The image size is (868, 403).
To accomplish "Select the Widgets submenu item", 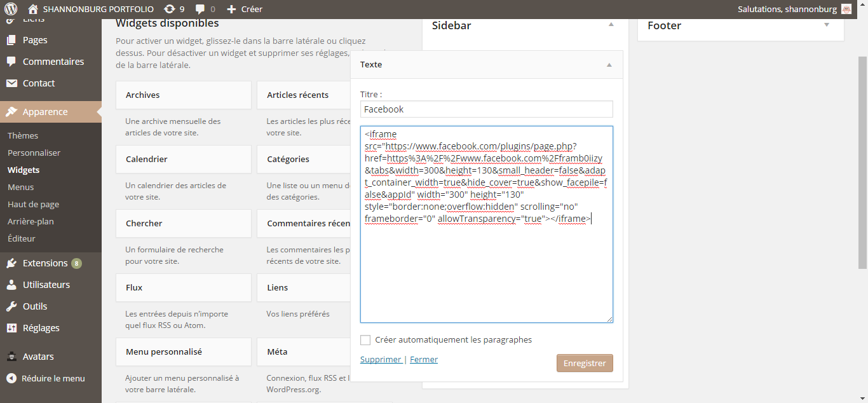I will tap(24, 170).
